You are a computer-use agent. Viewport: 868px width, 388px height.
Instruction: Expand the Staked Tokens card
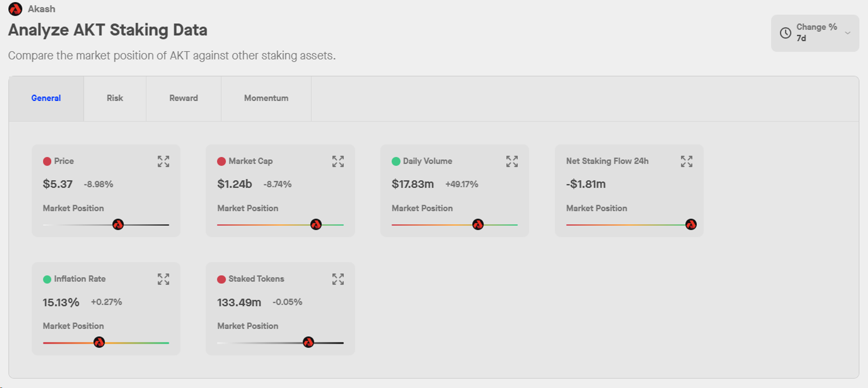(x=338, y=279)
